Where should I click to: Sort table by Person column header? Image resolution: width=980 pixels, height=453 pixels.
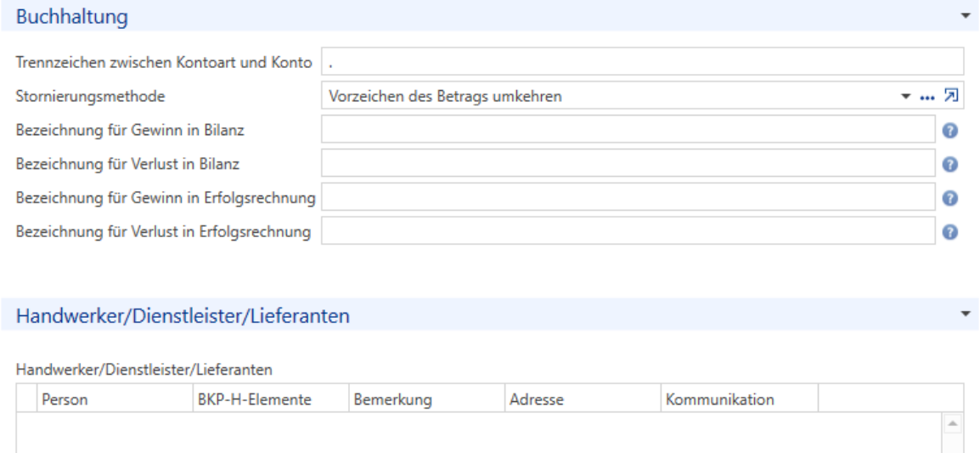tap(115, 399)
